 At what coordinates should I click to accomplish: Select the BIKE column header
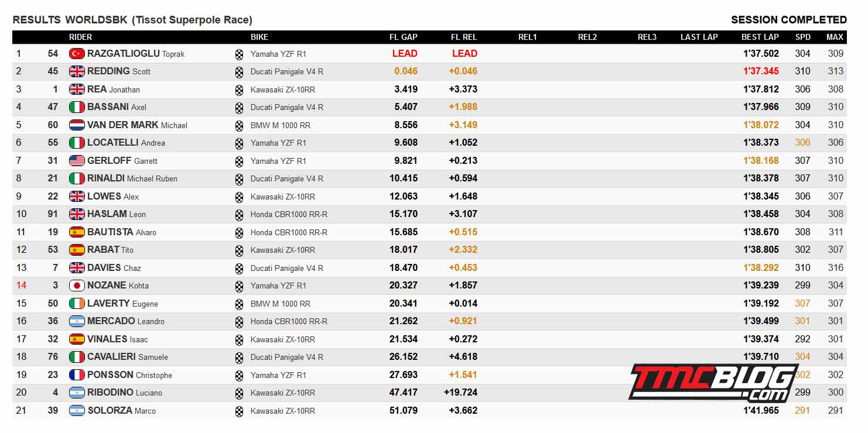click(x=259, y=37)
